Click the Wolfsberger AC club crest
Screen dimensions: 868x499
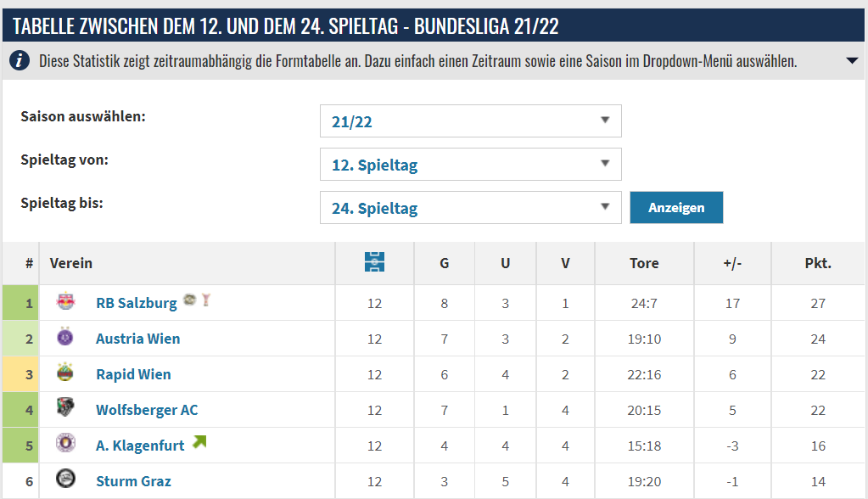coord(65,407)
